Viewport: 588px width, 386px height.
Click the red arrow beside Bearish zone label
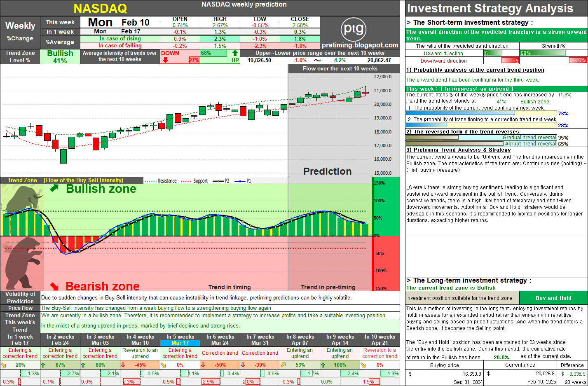coord(54,286)
